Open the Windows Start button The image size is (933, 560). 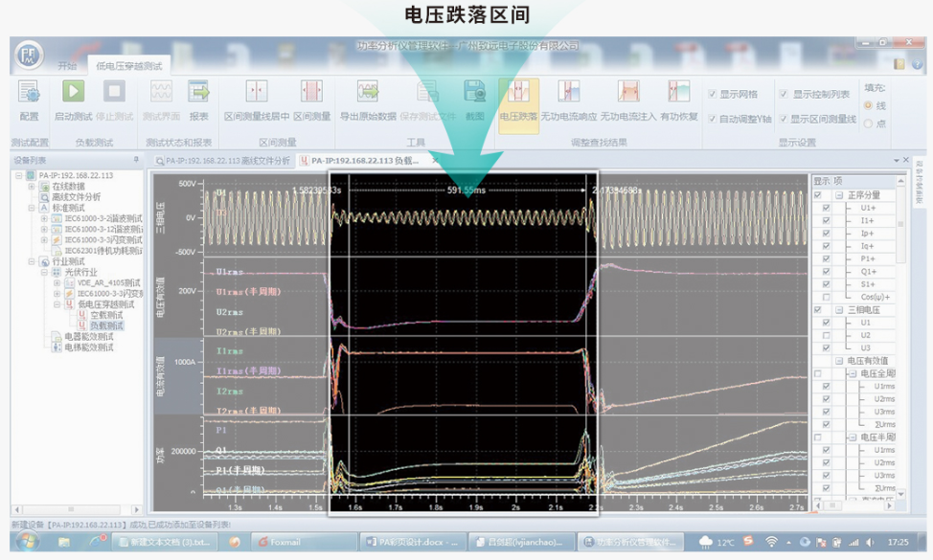point(28,542)
